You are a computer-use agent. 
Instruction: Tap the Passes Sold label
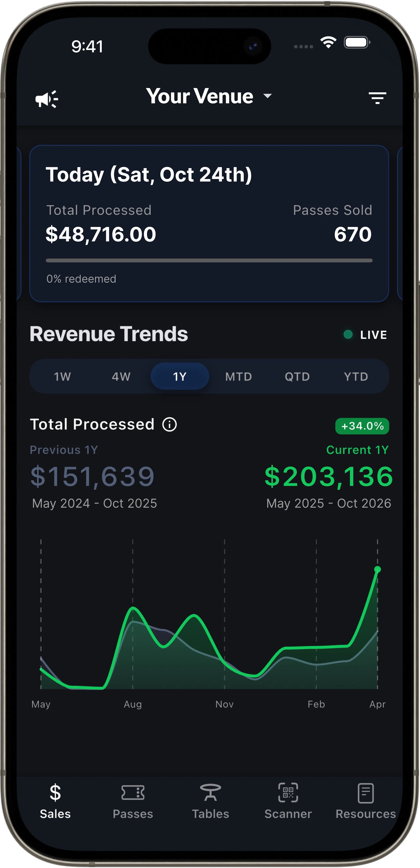click(x=332, y=210)
